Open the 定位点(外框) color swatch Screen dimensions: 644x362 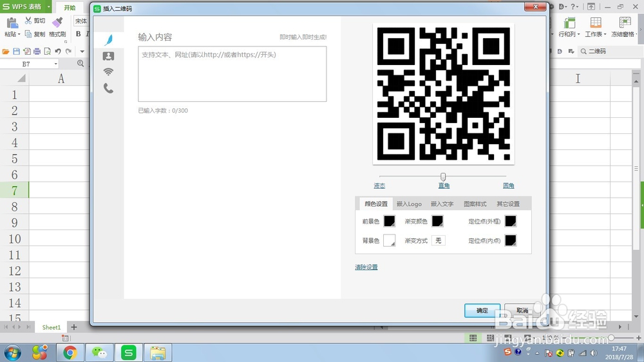click(511, 221)
